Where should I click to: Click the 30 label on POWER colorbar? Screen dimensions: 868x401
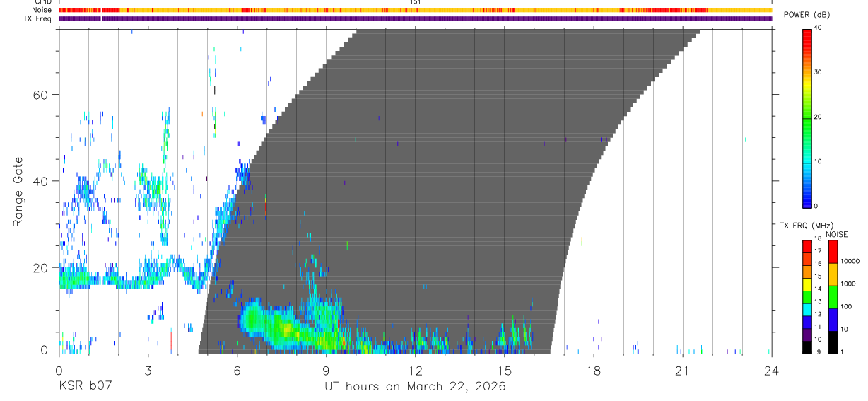coord(819,72)
